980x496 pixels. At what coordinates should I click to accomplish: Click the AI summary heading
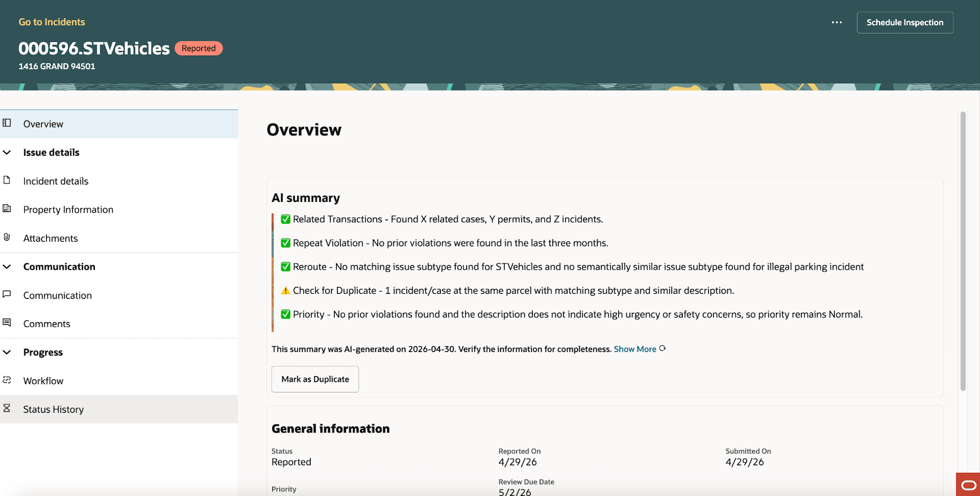pos(306,198)
